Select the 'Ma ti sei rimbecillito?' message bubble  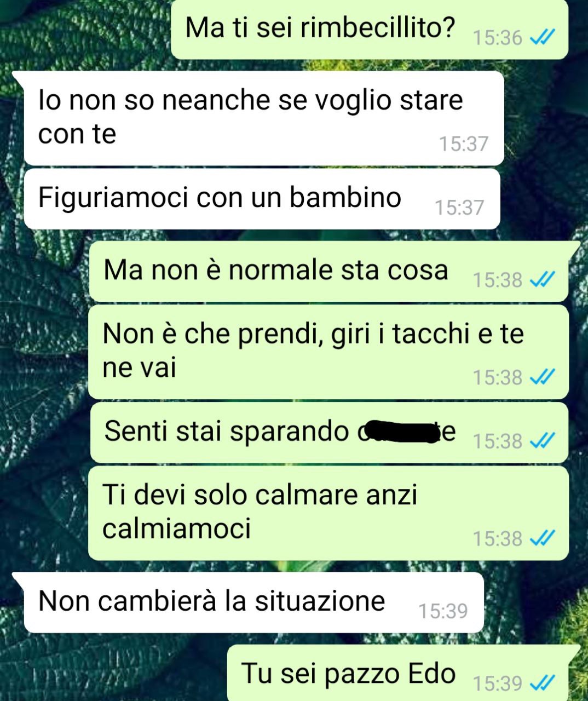point(370,28)
